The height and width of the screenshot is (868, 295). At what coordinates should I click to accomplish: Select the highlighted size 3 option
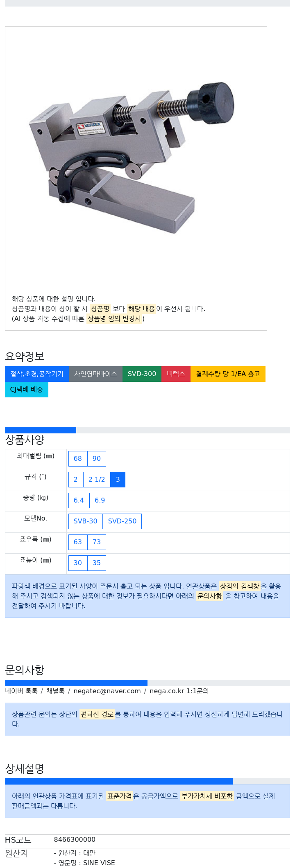pos(118,480)
